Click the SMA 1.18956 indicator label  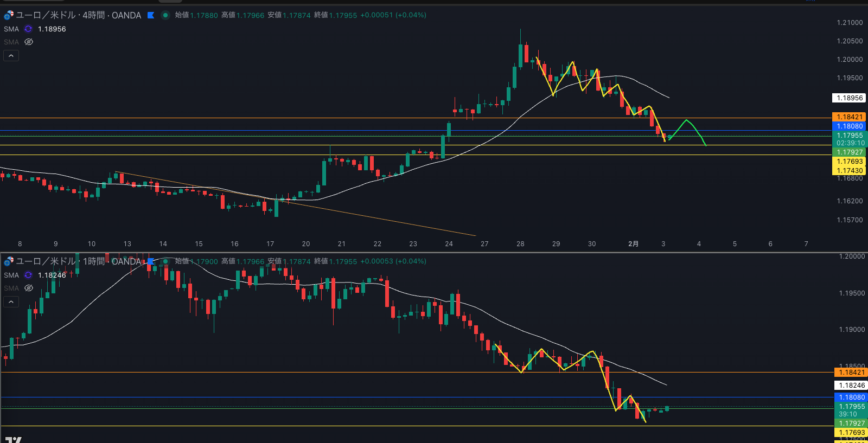(x=11, y=29)
